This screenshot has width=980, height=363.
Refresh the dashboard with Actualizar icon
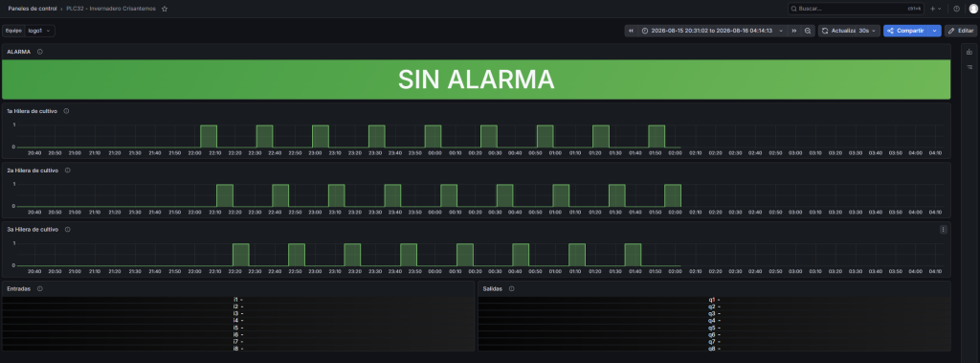coord(825,31)
